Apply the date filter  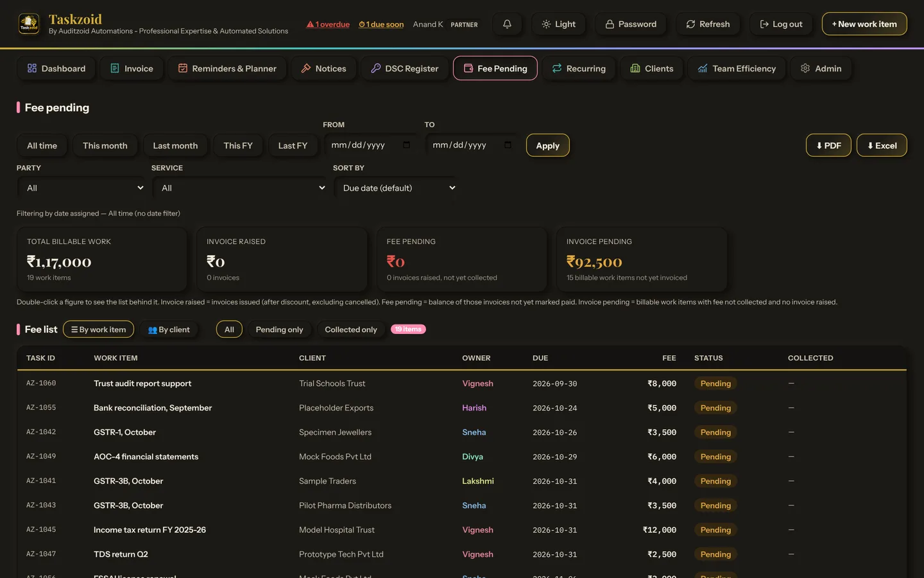pyautogui.click(x=547, y=145)
